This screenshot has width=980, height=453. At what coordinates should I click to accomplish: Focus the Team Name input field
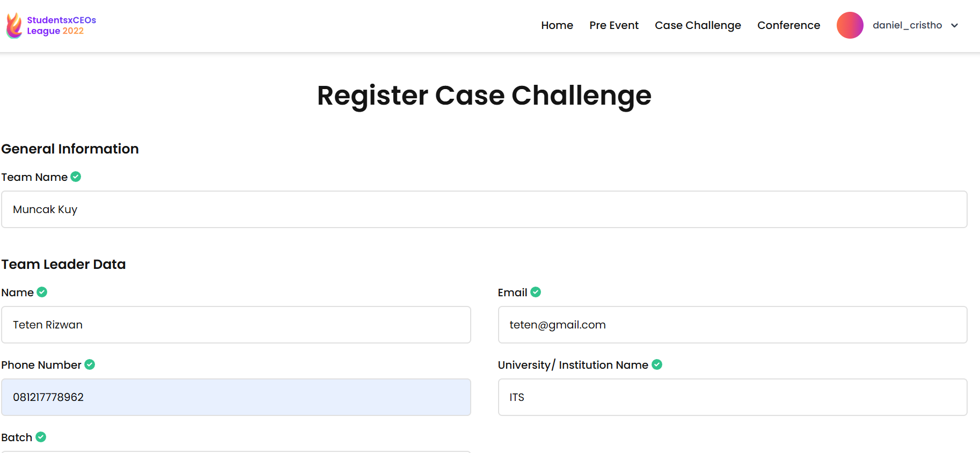point(484,209)
